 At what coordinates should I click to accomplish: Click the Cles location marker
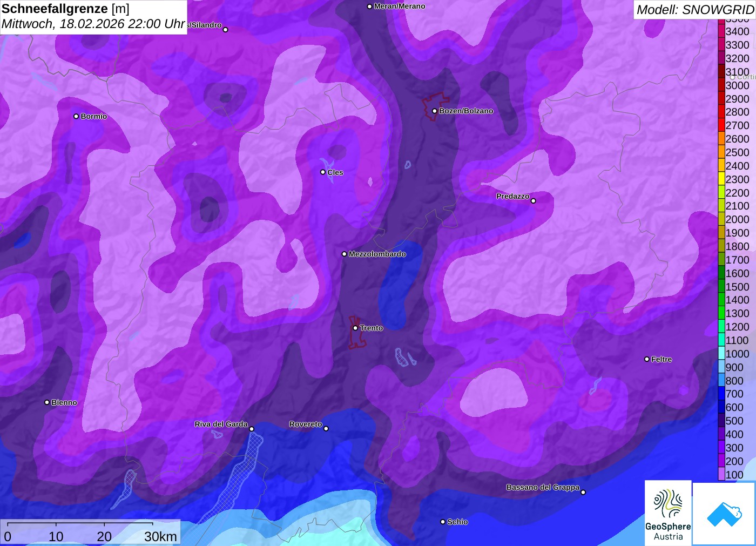pos(323,172)
